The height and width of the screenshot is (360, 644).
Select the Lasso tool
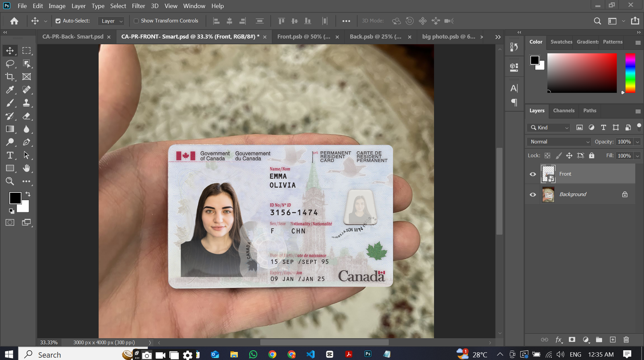pos(10,64)
